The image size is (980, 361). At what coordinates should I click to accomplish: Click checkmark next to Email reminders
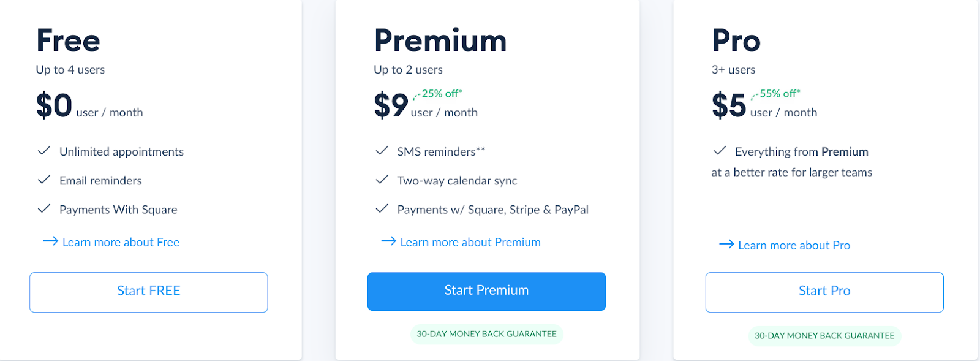coord(44,180)
